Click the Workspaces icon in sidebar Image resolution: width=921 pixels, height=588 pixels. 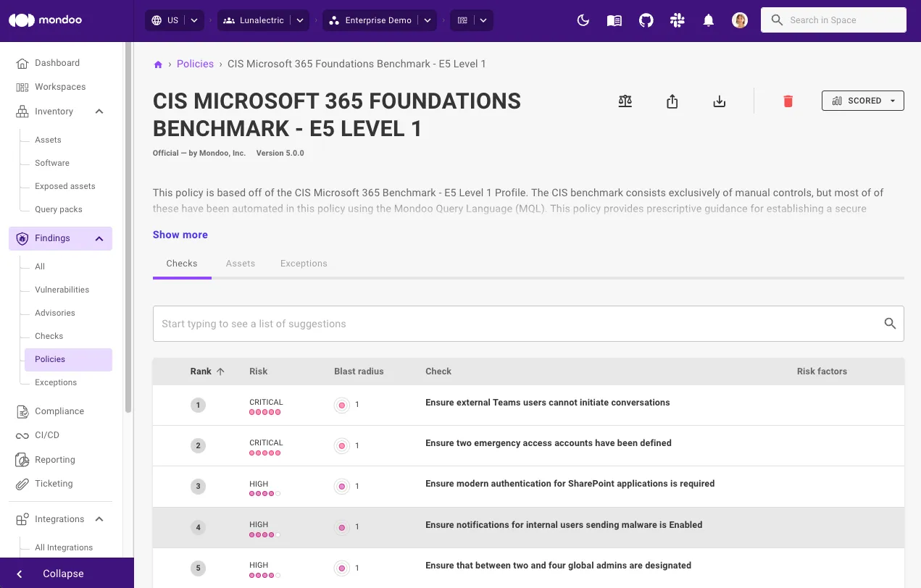[x=22, y=87]
